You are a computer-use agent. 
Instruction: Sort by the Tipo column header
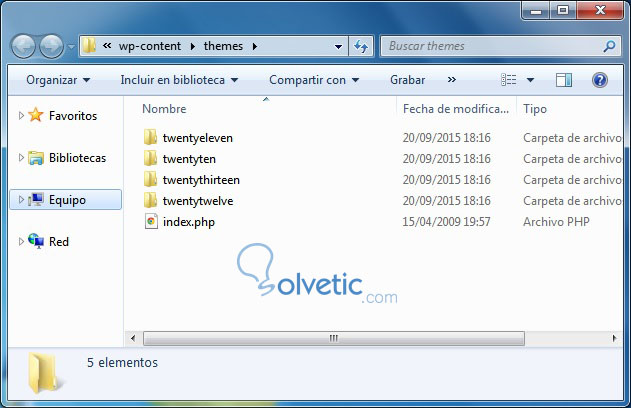click(x=535, y=109)
